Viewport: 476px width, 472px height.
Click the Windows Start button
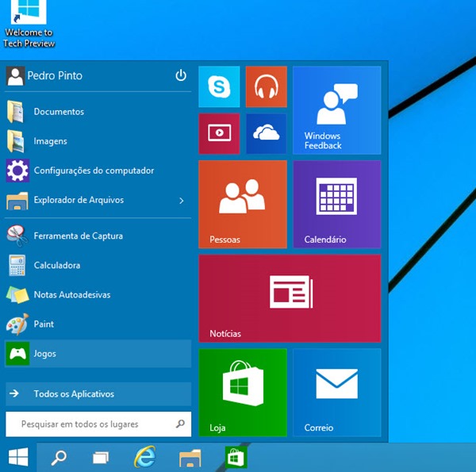pyautogui.click(x=18, y=457)
